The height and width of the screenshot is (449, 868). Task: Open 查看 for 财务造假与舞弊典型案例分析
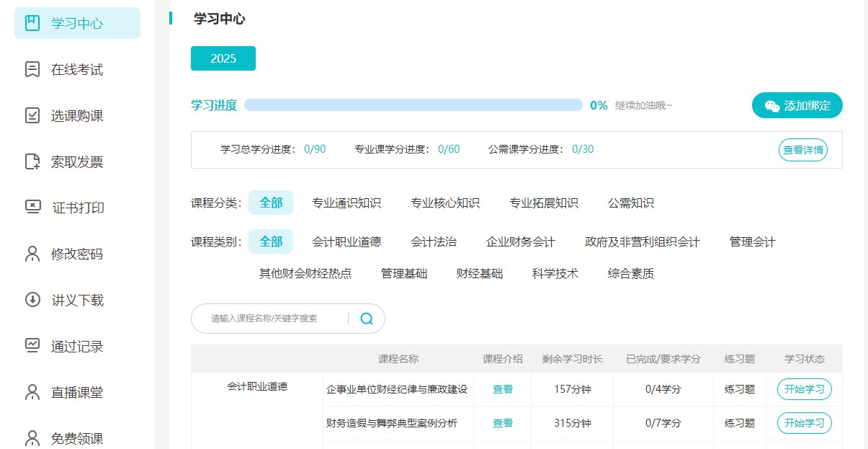(502, 423)
